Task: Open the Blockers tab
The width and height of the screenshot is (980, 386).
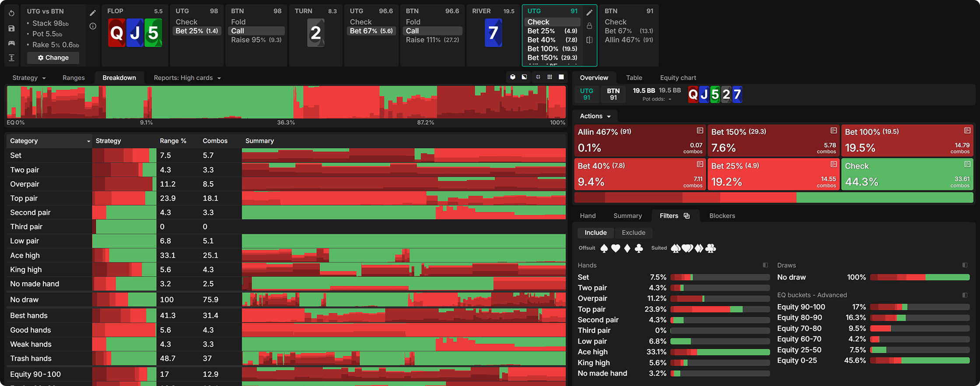Action: pyautogui.click(x=722, y=216)
